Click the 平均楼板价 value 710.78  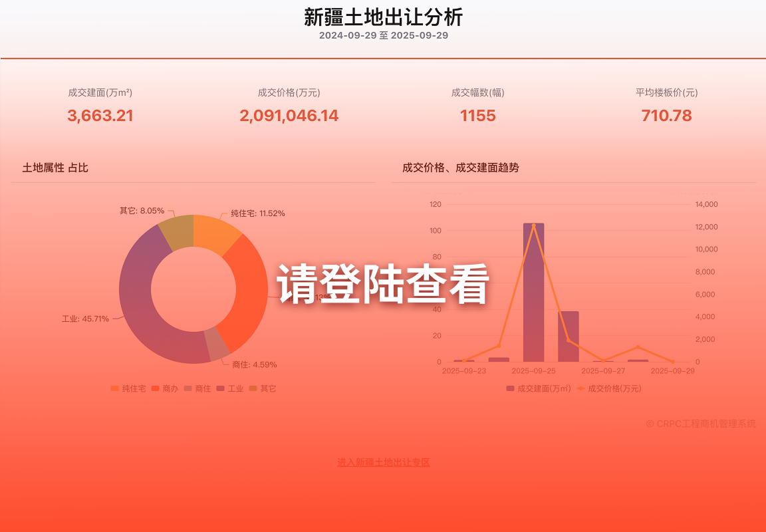pyautogui.click(x=666, y=116)
